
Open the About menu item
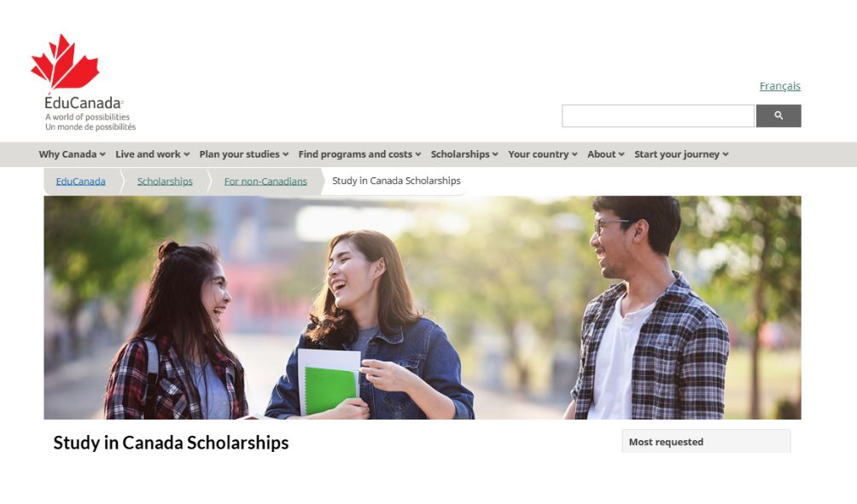tap(606, 154)
